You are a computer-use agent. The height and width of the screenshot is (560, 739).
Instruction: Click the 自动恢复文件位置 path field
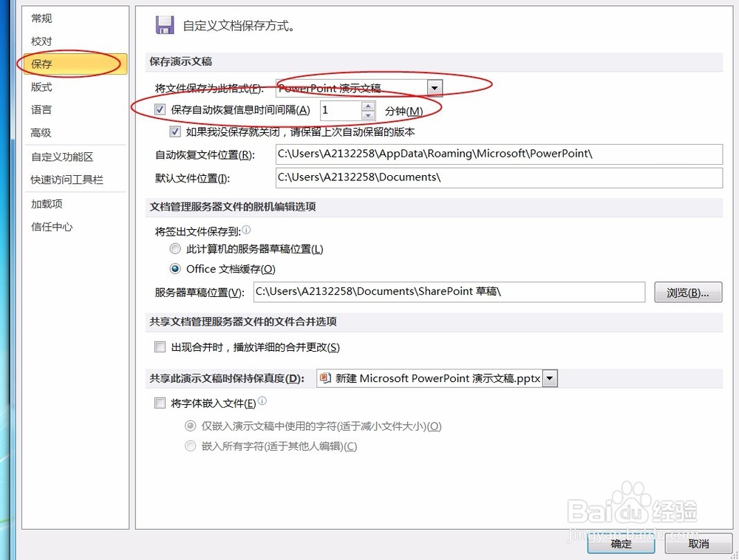click(x=499, y=154)
